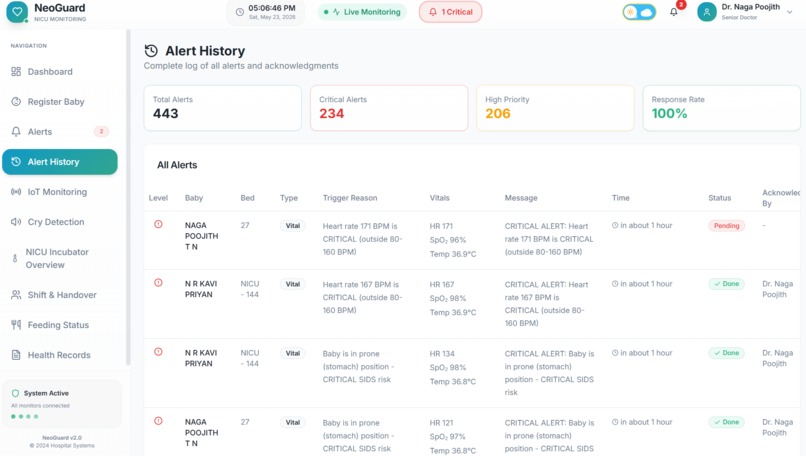Select the Critical Alerts 234 card

[x=389, y=108]
